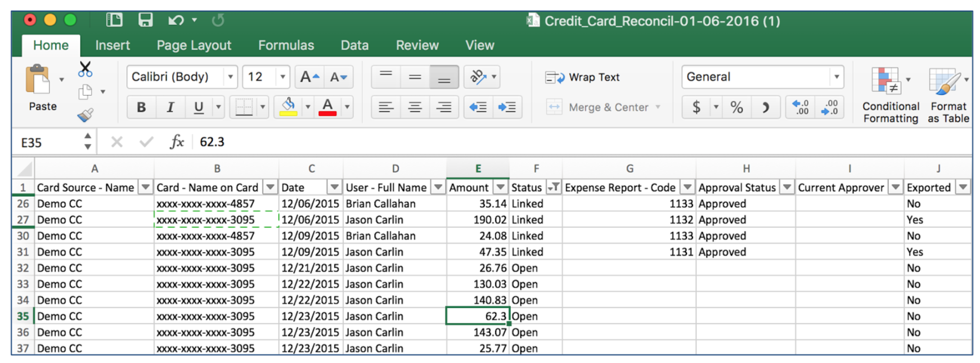Image resolution: width=980 pixels, height=363 pixels.
Task: Click the Undo arrow icon
Action: [x=176, y=20]
